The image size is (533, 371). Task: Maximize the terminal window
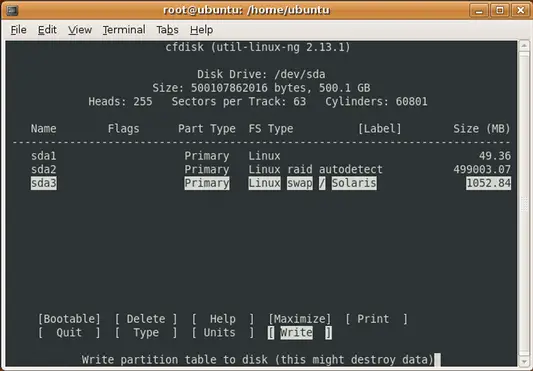[x=500, y=10]
